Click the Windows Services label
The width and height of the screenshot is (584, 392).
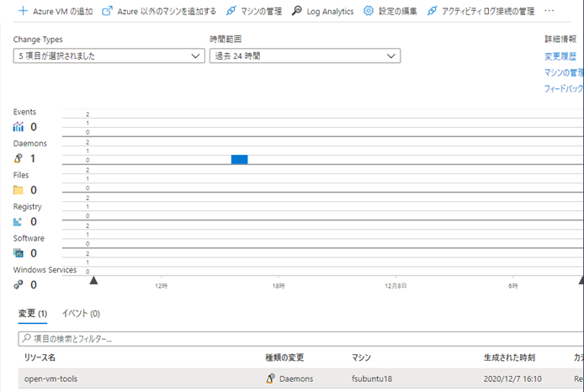click(x=45, y=270)
